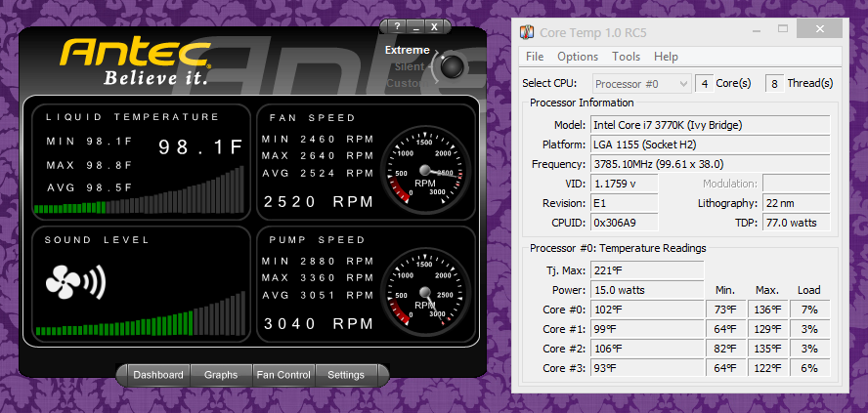Open the Fan Control tab
The width and height of the screenshot is (868, 413).
click(x=283, y=375)
